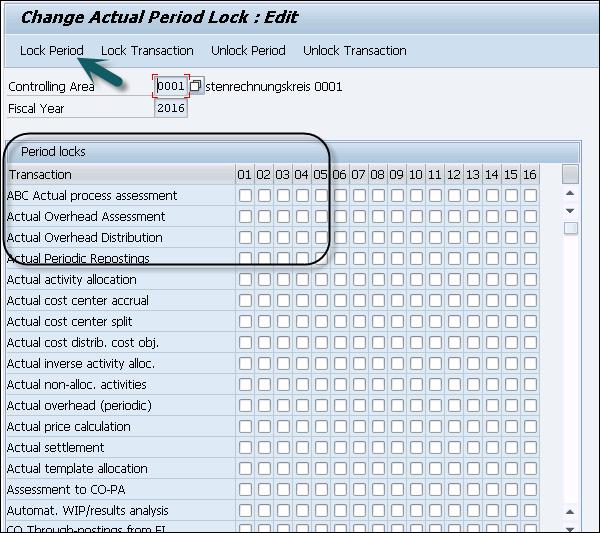Click bottom scroll-down arrow of table
The height and width of the screenshot is (533, 600).
click(x=570, y=528)
